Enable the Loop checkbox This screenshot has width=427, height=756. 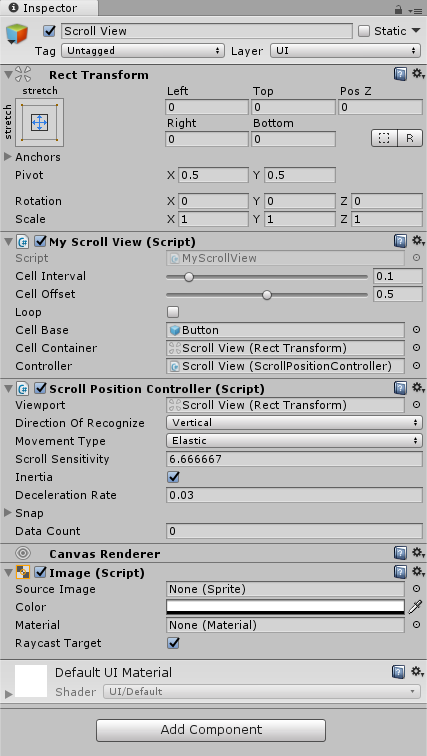point(173,312)
